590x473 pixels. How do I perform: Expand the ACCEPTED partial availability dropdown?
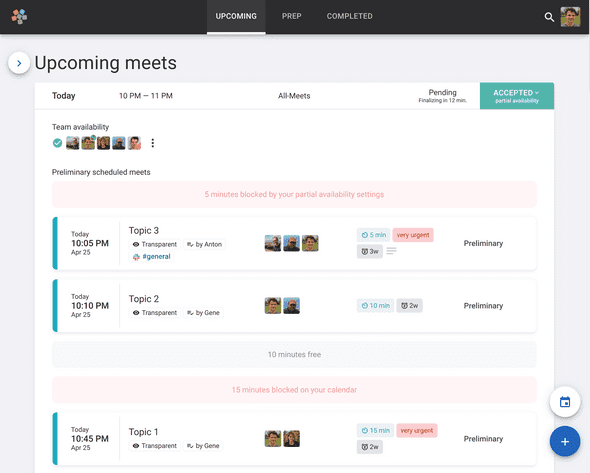517,96
